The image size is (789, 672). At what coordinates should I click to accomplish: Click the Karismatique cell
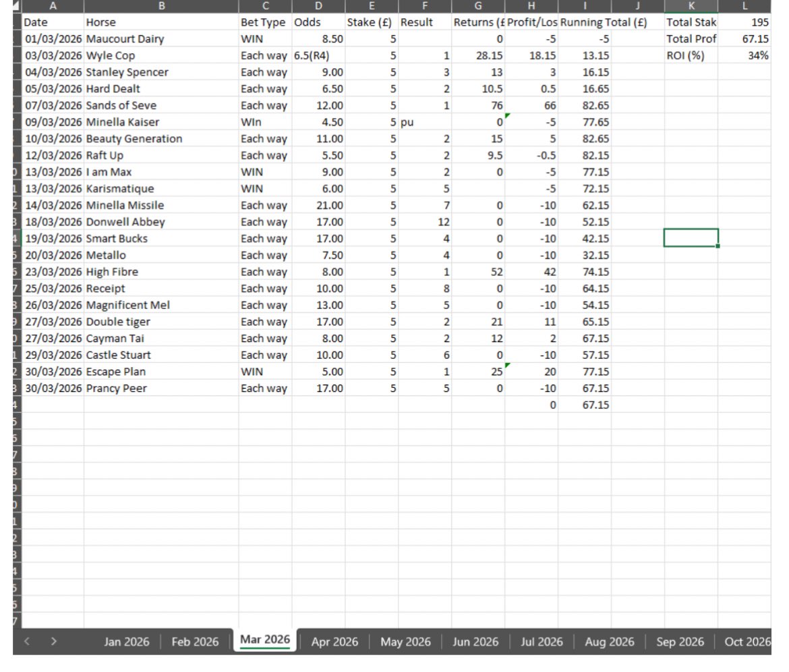pos(161,188)
